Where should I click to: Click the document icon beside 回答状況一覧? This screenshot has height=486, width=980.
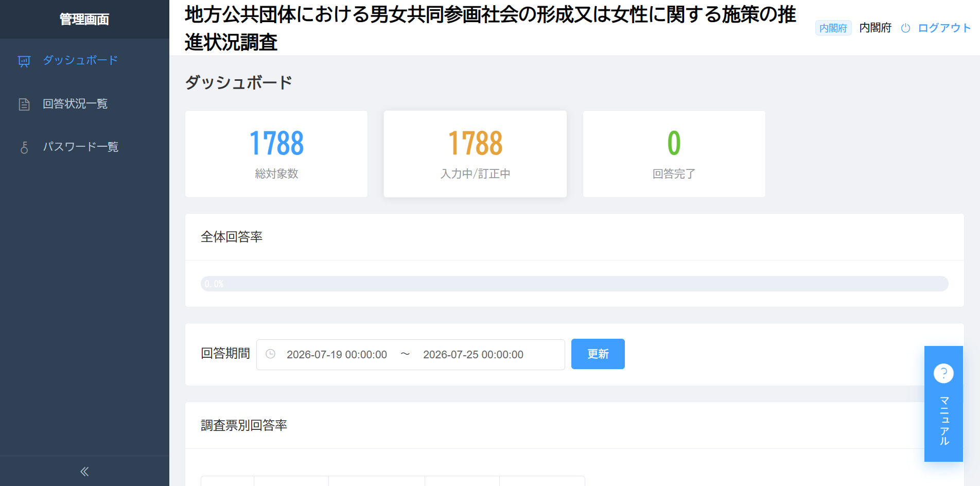24,105
